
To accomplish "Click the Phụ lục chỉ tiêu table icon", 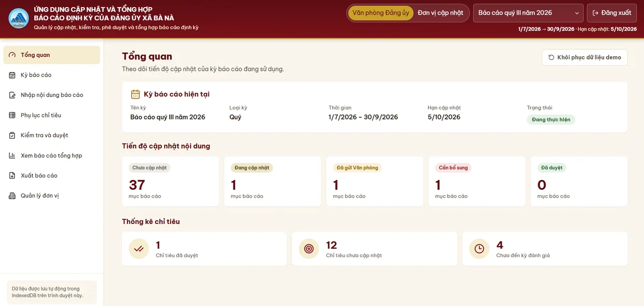I will click(x=12, y=115).
